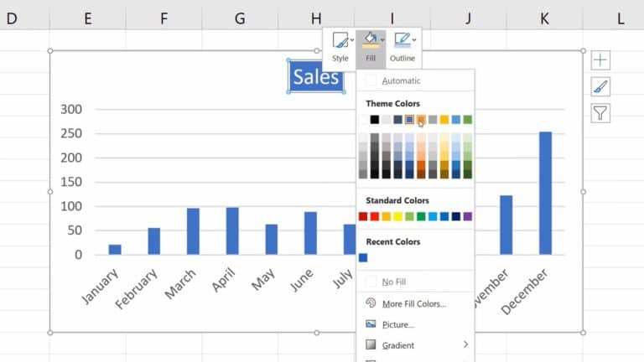The width and height of the screenshot is (644, 362).
Task: Click the April axis label
Action: (x=224, y=279)
